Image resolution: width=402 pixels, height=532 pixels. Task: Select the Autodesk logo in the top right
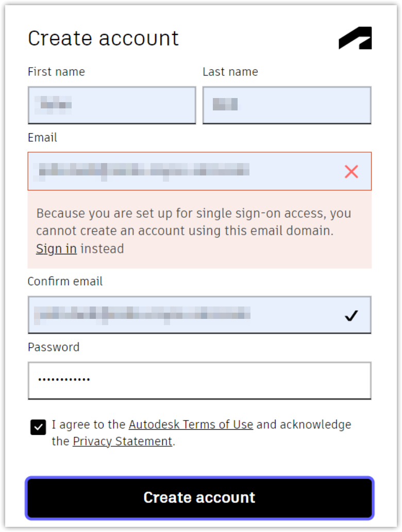coord(355,38)
